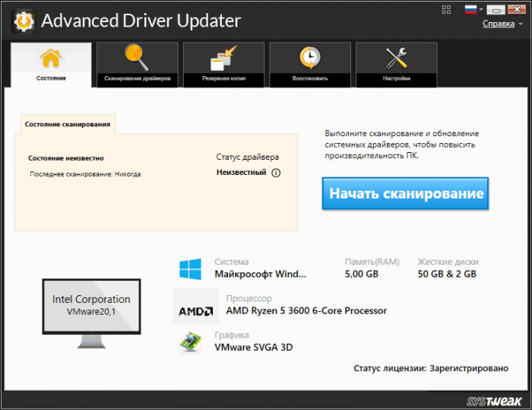Viewport: 532px width, 410px height.
Task: Click Последнее сканирование: Никогда text
Action: pos(85,174)
